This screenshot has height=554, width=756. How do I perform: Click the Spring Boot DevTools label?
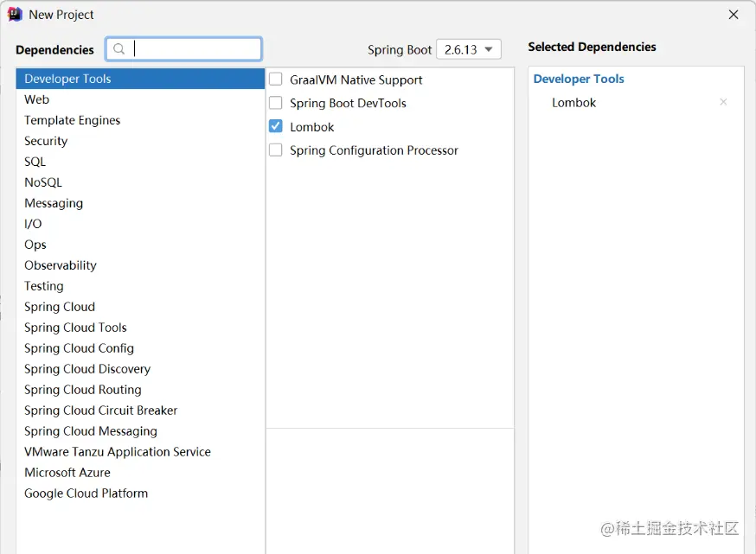point(348,103)
